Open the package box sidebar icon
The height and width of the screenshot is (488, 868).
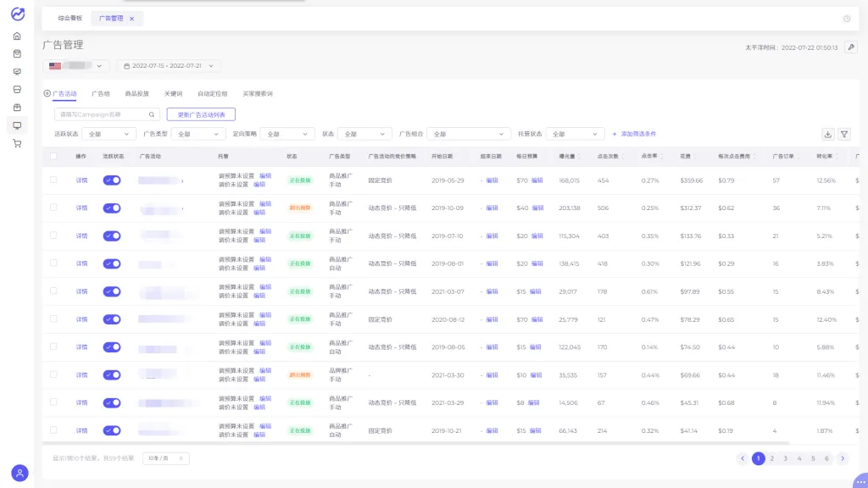(x=17, y=108)
